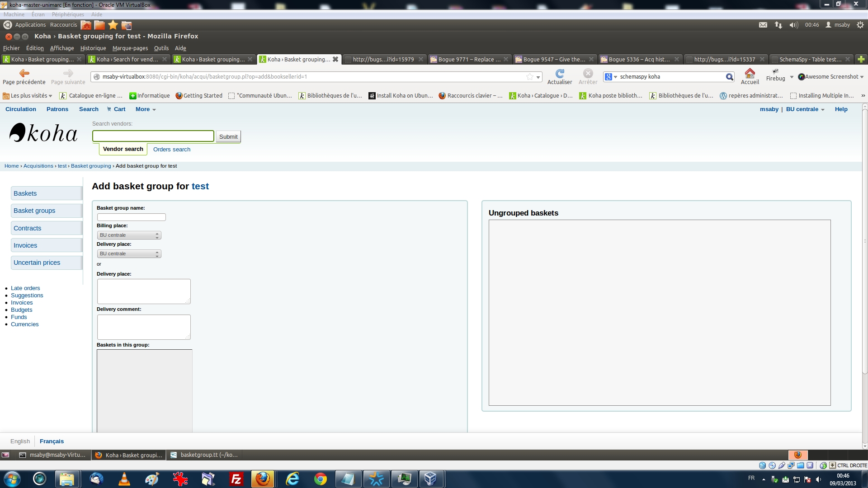Click the Firefox back arrow icon
The width and height of the screenshot is (868, 488).
click(x=24, y=73)
